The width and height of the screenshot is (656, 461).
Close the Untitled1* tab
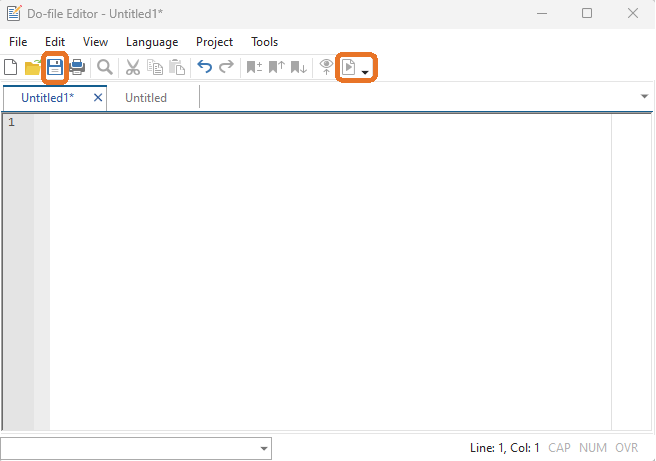(98, 98)
